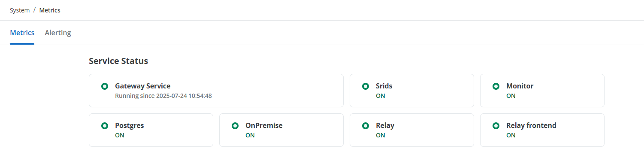Click the Service Status heading
The width and height of the screenshot is (644, 158).
click(x=118, y=61)
